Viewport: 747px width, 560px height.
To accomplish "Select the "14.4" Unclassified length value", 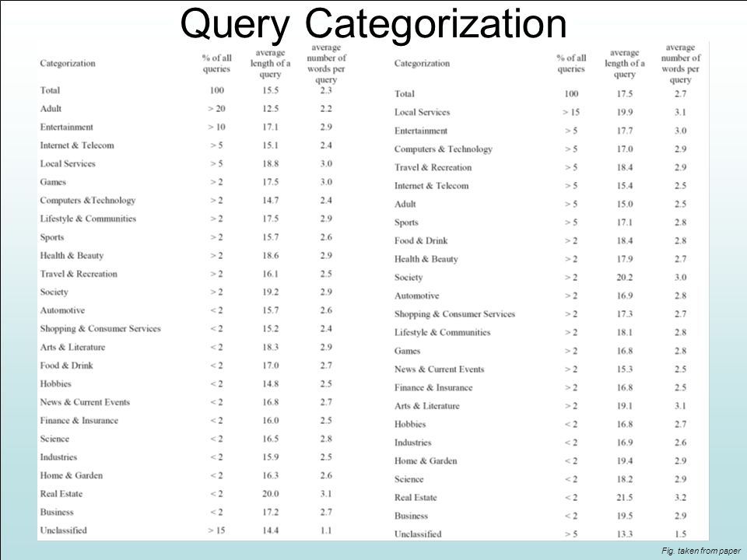I will 270,530.
